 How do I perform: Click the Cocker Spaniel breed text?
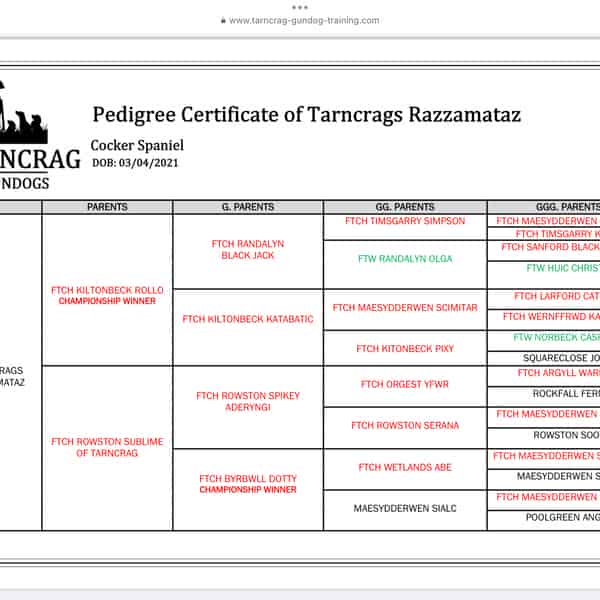(137, 145)
